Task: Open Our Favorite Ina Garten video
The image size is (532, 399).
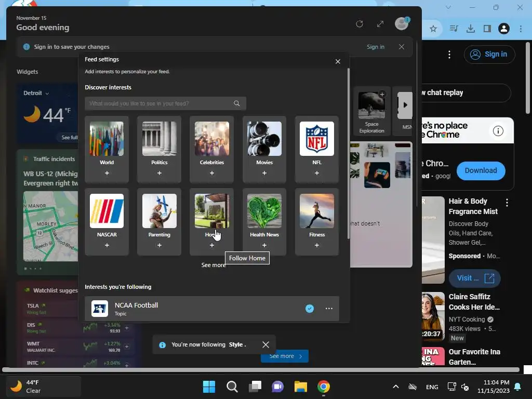Action: (474, 357)
